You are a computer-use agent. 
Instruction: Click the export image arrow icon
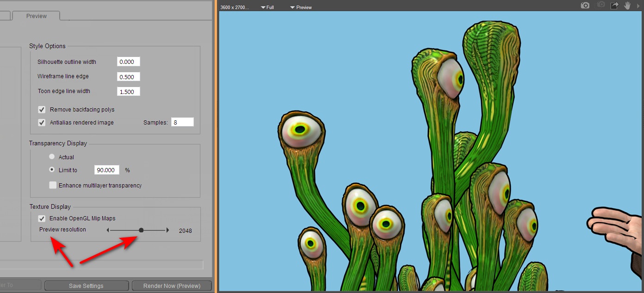[614, 6]
